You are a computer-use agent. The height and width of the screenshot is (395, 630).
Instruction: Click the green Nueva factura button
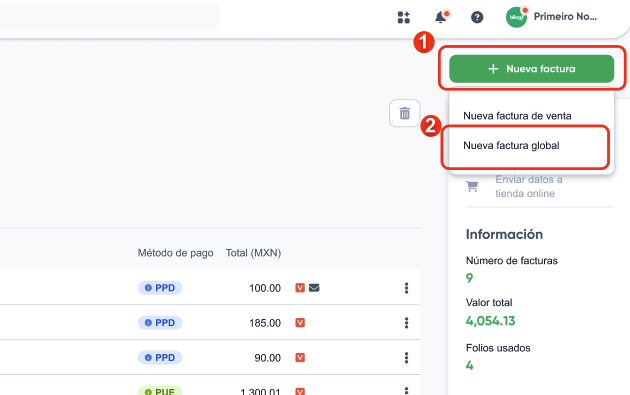(532, 69)
